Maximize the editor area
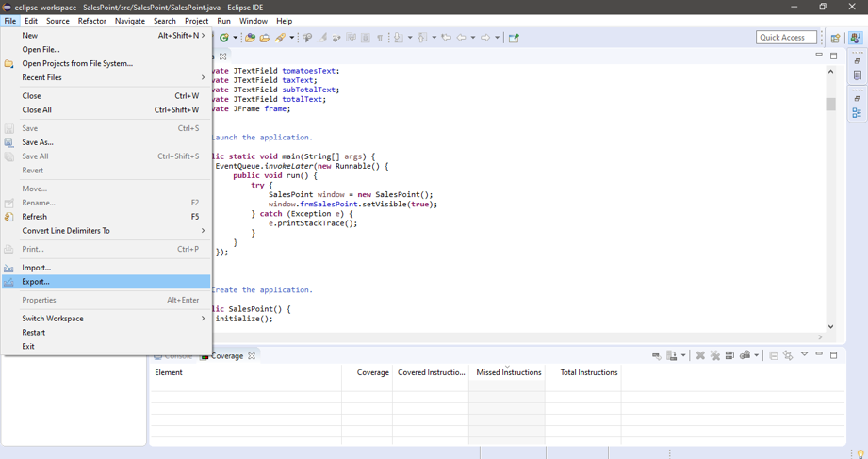 pyautogui.click(x=834, y=56)
